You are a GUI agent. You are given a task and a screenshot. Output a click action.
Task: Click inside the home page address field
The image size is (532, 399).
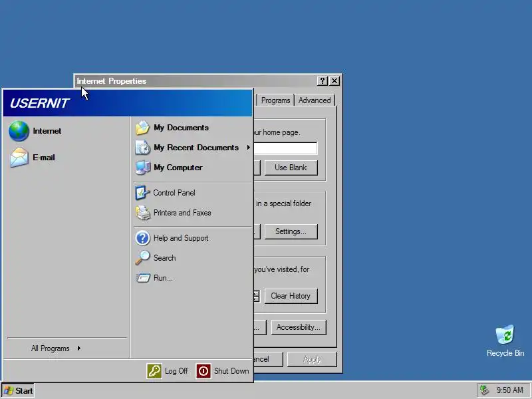(285, 148)
